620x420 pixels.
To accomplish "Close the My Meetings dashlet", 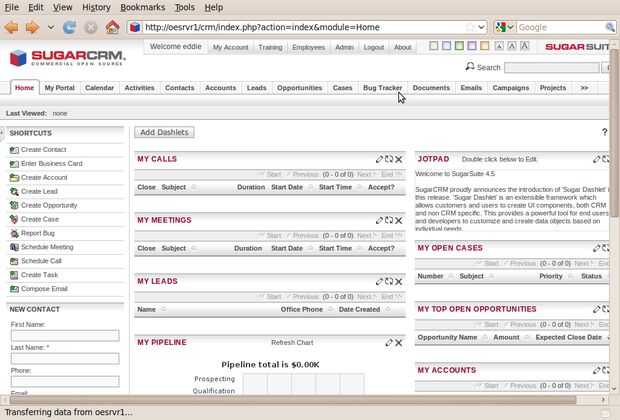I will [399, 220].
